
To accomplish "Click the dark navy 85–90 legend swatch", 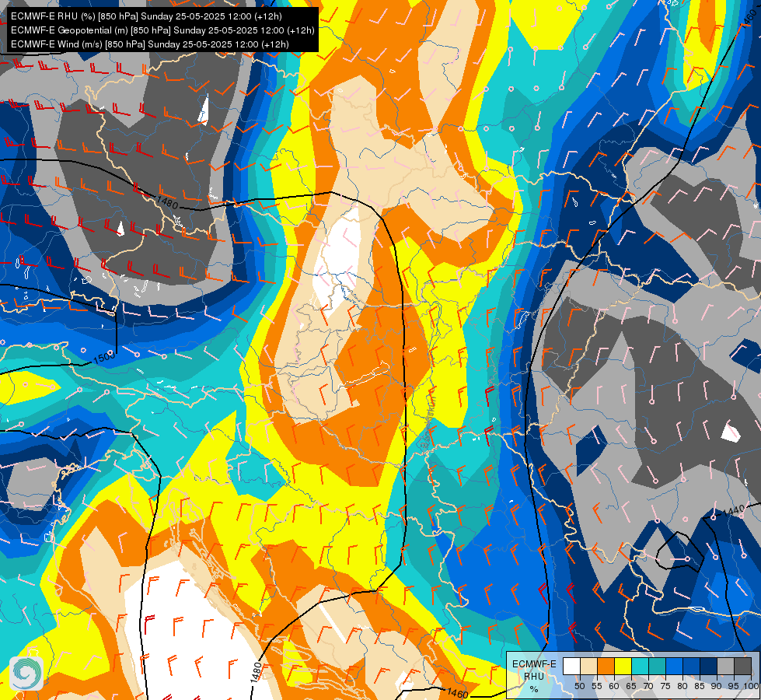I will coord(709,666).
